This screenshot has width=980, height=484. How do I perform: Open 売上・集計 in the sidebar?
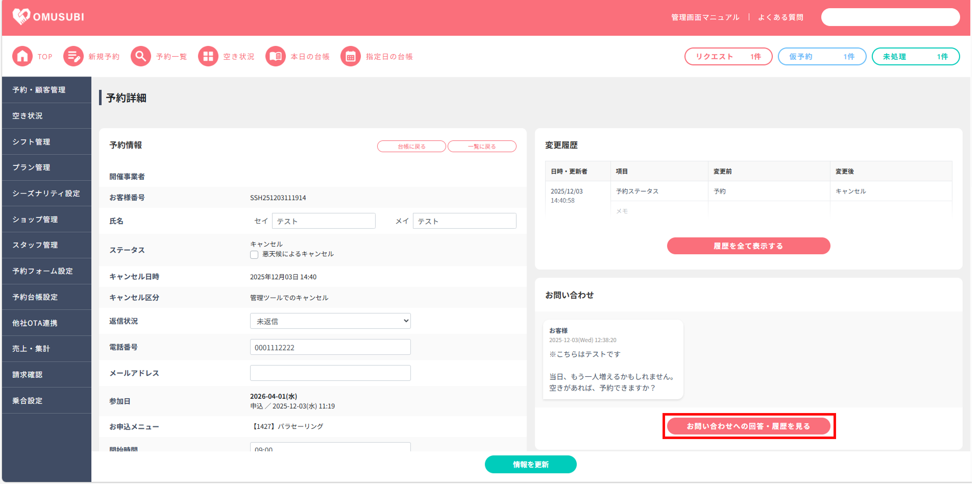(x=46, y=349)
